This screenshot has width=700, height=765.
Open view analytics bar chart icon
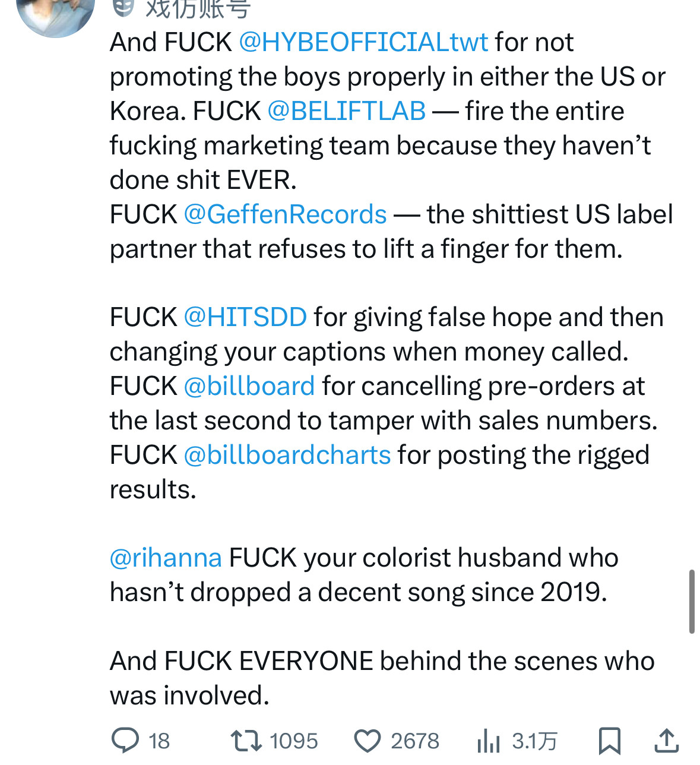point(488,741)
